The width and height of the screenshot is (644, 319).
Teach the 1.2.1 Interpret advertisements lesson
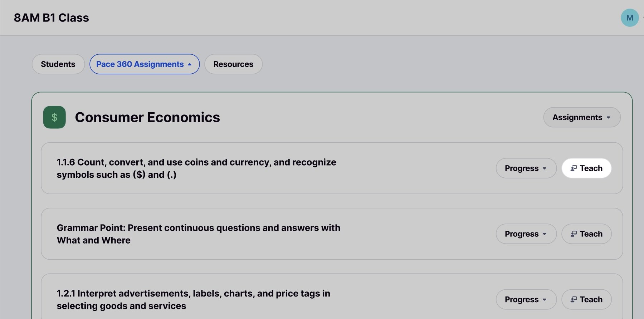[586, 299]
